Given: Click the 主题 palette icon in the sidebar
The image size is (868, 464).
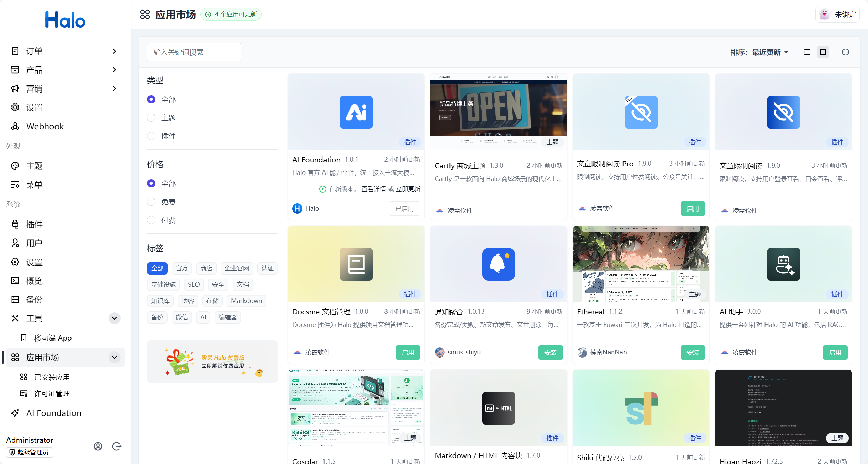Looking at the screenshot, I should [15, 166].
